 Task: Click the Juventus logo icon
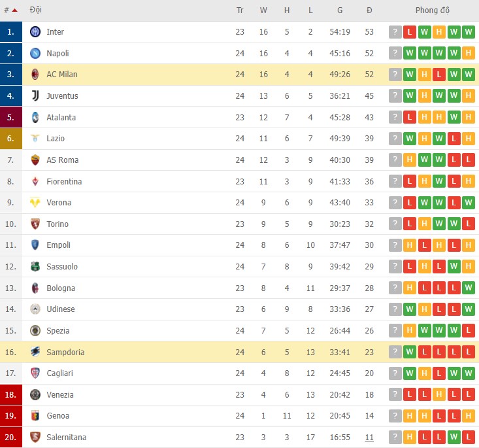[x=35, y=96]
